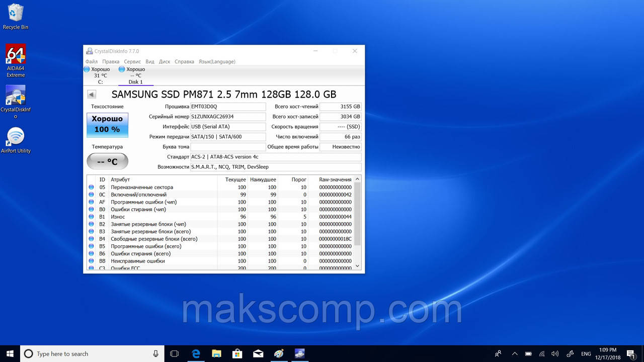Viewport: 644px width, 362px height.
Task: Open the Правка menu
Action: pyautogui.click(x=111, y=61)
